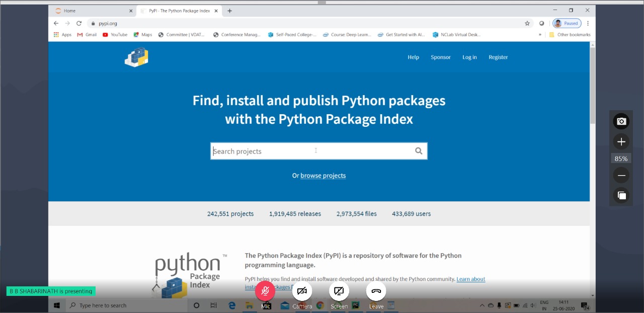
Task: Click the screenshot camera icon on right panel
Action: tap(621, 121)
